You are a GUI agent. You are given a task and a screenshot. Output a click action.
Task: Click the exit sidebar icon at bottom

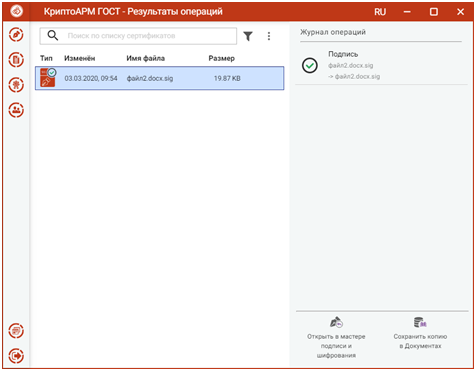(x=16, y=356)
